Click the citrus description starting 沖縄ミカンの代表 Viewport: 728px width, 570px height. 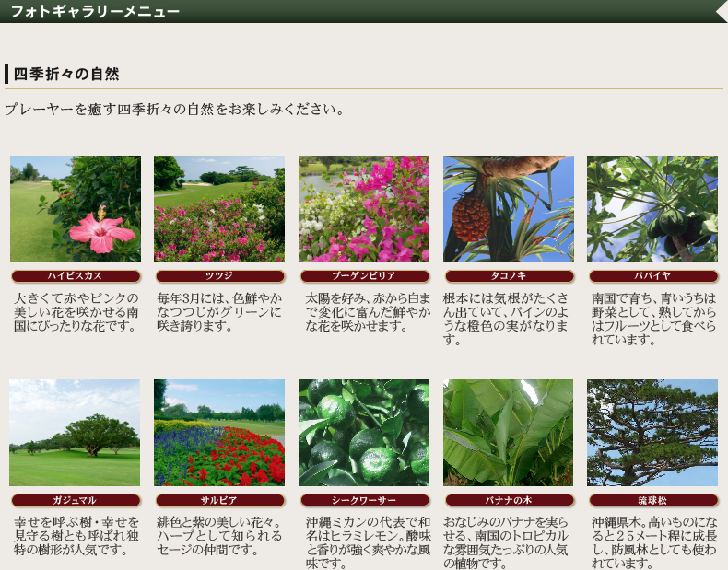[369, 542]
